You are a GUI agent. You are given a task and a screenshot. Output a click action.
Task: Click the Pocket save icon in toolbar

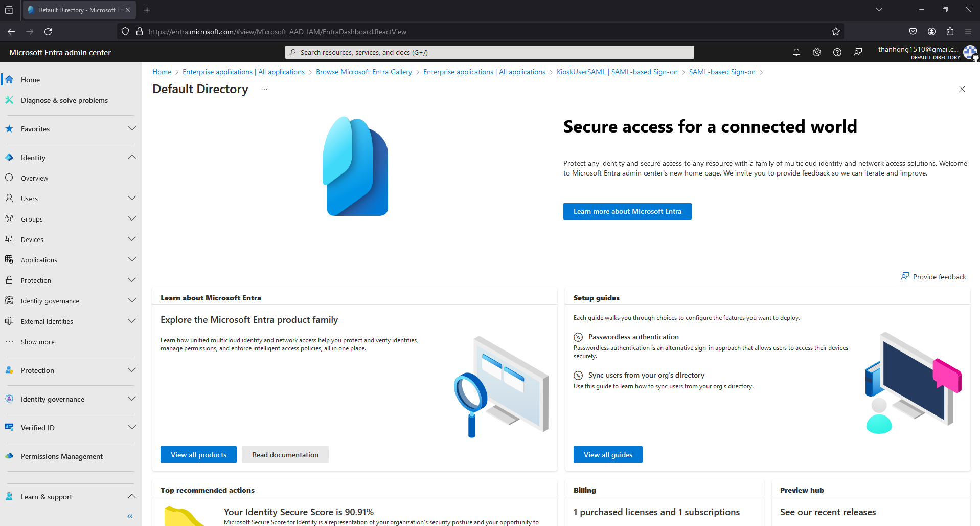(913, 32)
